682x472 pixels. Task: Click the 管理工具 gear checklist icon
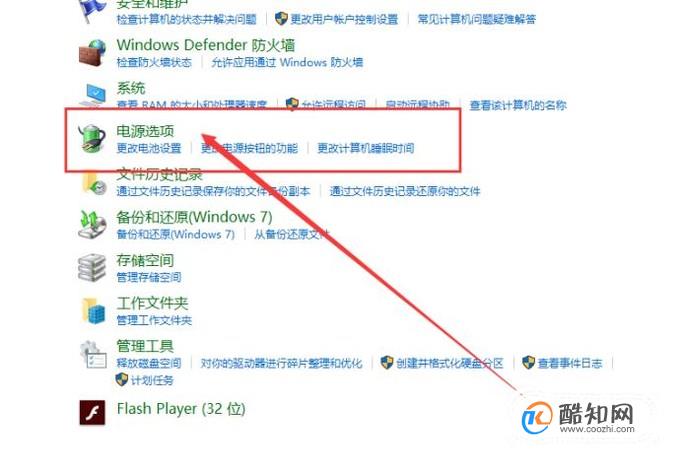[x=93, y=355]
